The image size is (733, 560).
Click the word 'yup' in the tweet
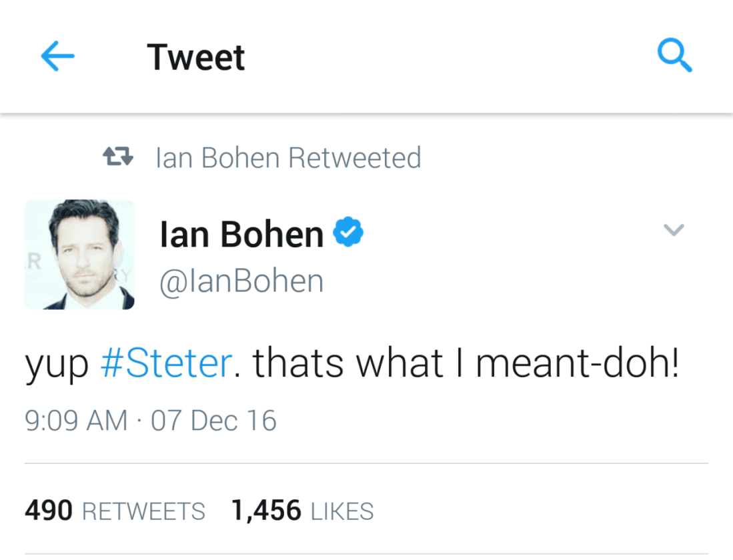(x=57, y=366)
